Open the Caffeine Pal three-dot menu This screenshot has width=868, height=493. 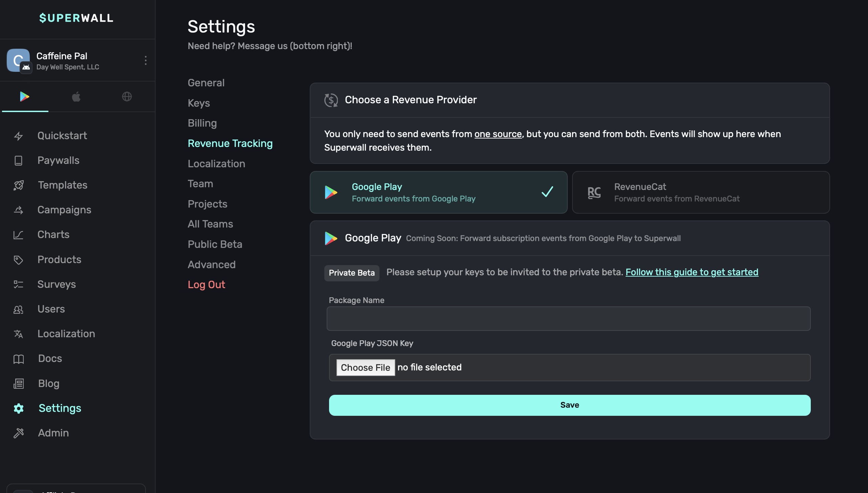[146, 61]
